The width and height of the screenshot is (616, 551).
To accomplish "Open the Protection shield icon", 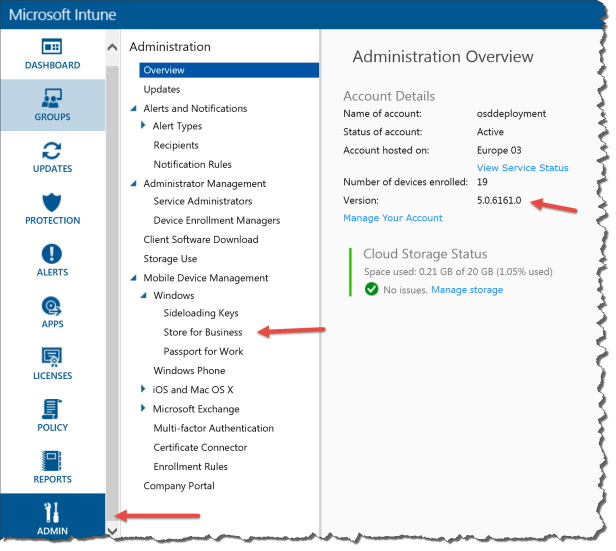I will pos(52,202).
